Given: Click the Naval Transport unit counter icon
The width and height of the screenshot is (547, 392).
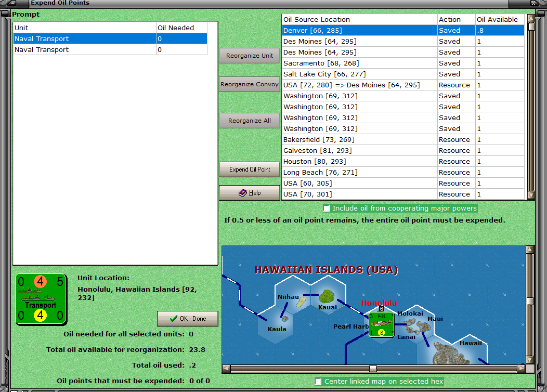Looking at the screenshot, I should click(41, 299).
